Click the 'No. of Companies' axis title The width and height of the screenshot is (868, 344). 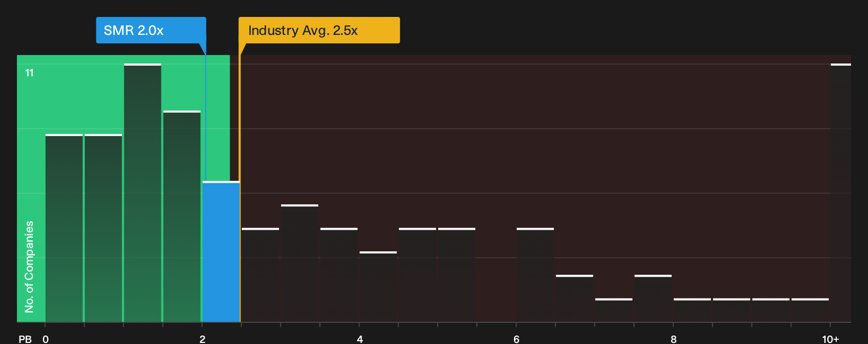click(x=29, y=266)
